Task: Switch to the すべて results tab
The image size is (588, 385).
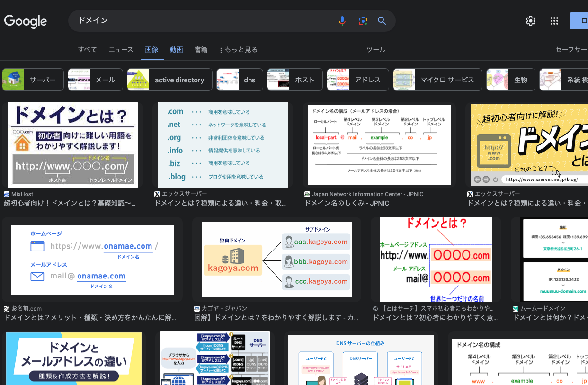Action: click(x=87, y=50)
